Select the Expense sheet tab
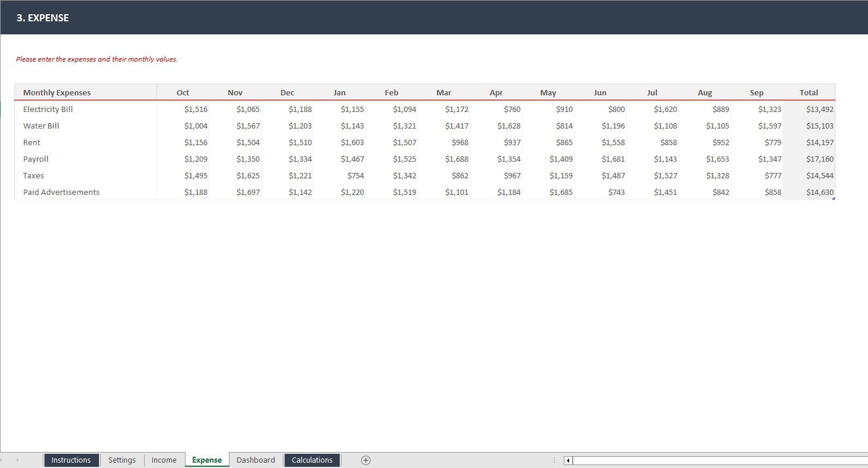This screenshot has height=468, width=868. tap(207, 460)
